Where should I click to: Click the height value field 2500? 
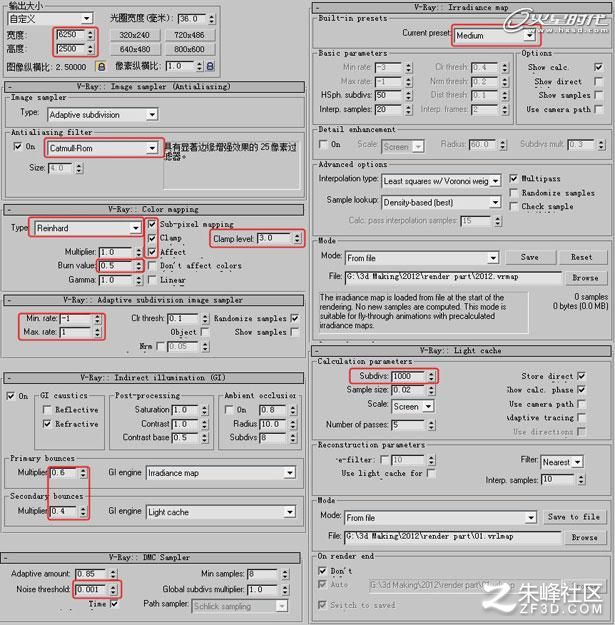click(70, 49)
